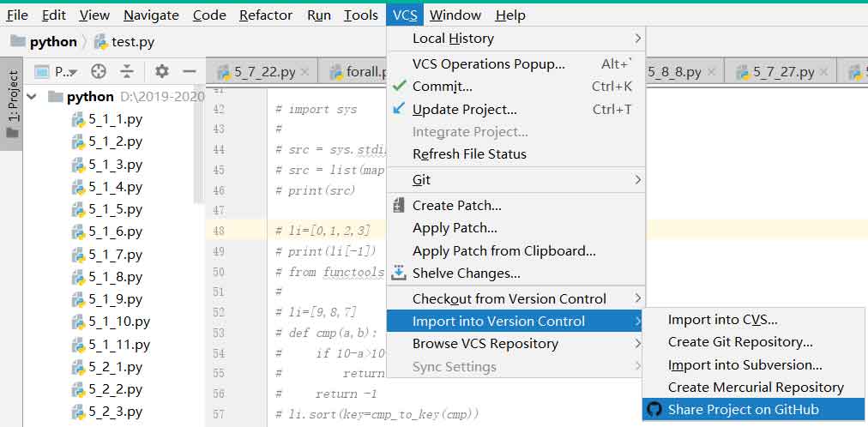Choose Apply Patch... menu item
This screenshot has width=868, height=427.
coord(516,228)
